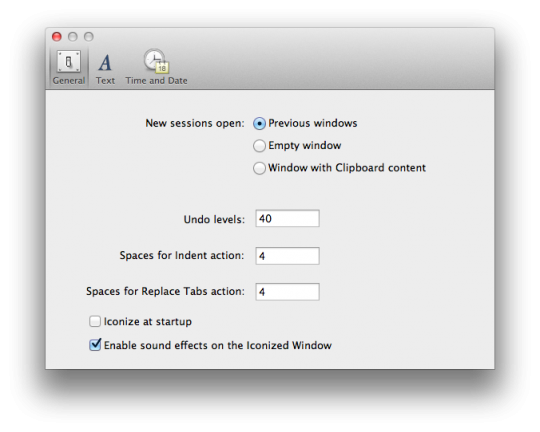This screenshot has height=432, width=540.
Task: Click the Iconize at startup label
Action: [148, 321]
